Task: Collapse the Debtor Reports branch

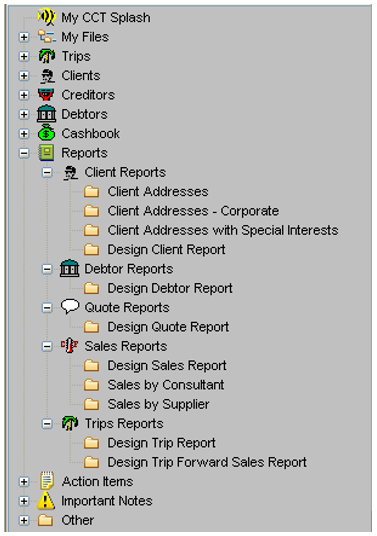Action: coord(47,269)
